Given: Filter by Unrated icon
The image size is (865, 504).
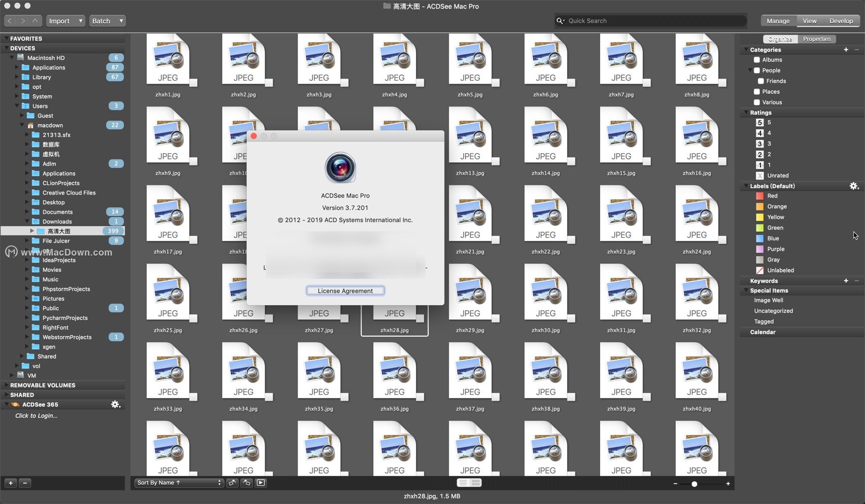Looking at the screenshot, I should (x=759, y=175).
